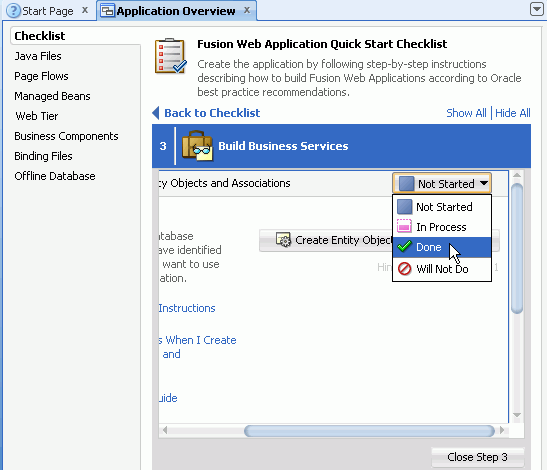The image size is (547, 470).
Task: Click the Start Page help icon
Action: pos(14,11)
